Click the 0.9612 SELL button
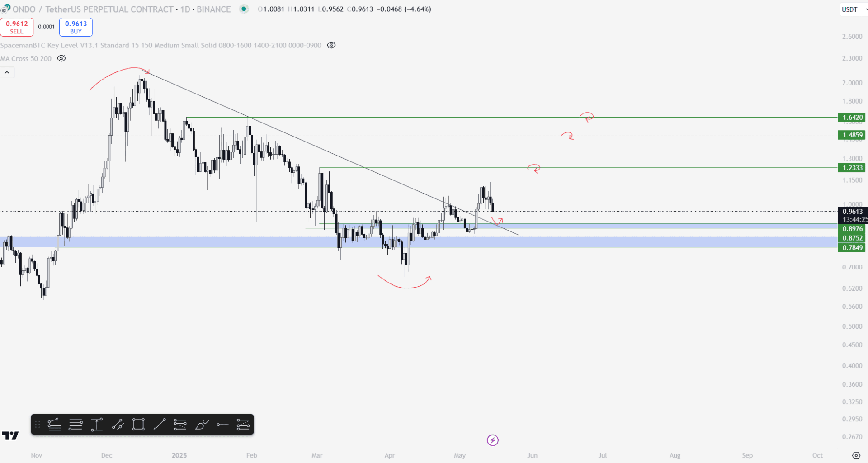This screenshot has height=463, width=868. [x=17, y=27]
